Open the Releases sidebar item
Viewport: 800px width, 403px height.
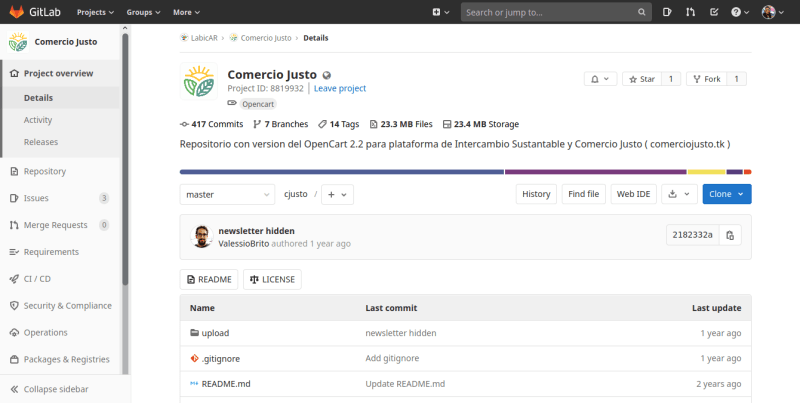[61, 142]
